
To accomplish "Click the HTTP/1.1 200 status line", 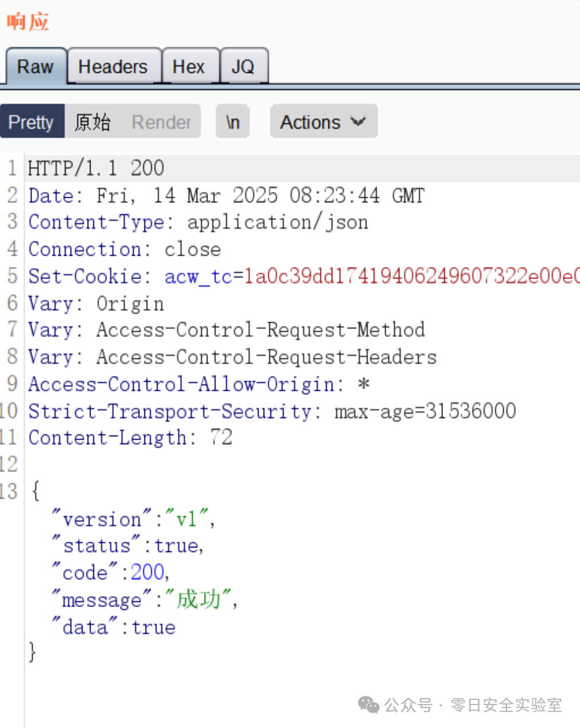I will pos(96,169).
